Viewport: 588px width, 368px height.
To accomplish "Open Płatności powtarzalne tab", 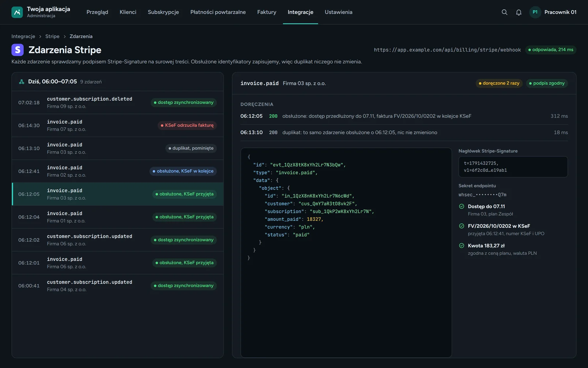I will click(218, 12).
